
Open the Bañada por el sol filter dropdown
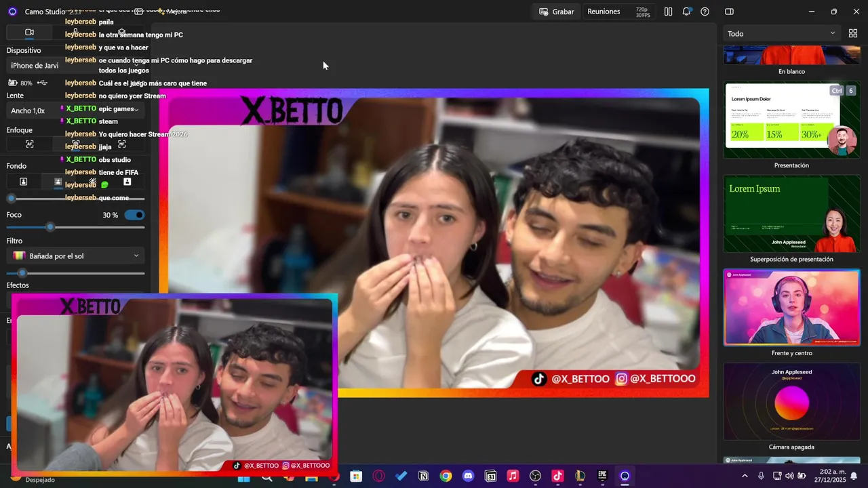coord(75,256)
